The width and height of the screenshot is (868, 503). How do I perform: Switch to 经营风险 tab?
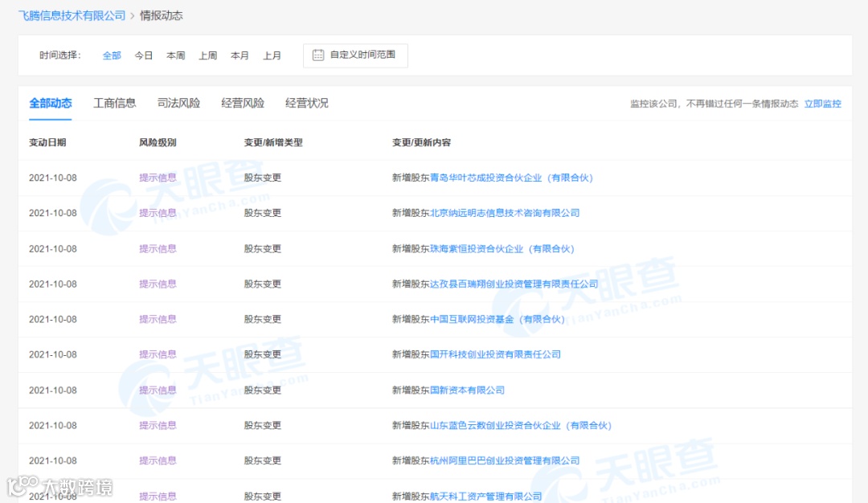point(243,103)
